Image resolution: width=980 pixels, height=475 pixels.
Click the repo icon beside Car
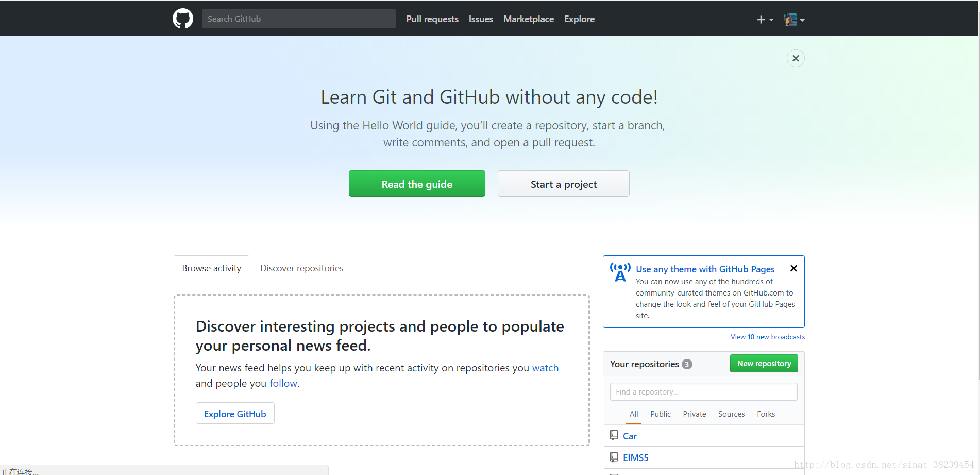pyautogui.click(x=614, y=435)
